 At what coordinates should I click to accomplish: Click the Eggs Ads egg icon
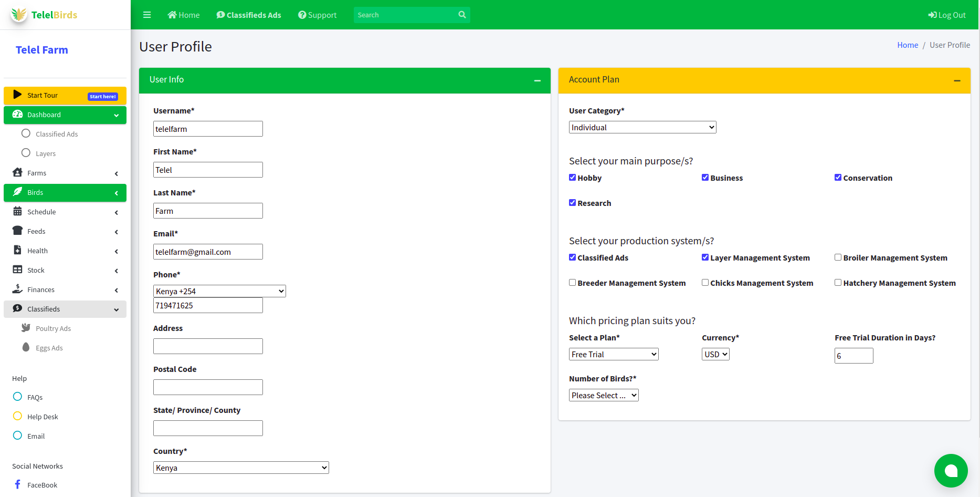26,347
